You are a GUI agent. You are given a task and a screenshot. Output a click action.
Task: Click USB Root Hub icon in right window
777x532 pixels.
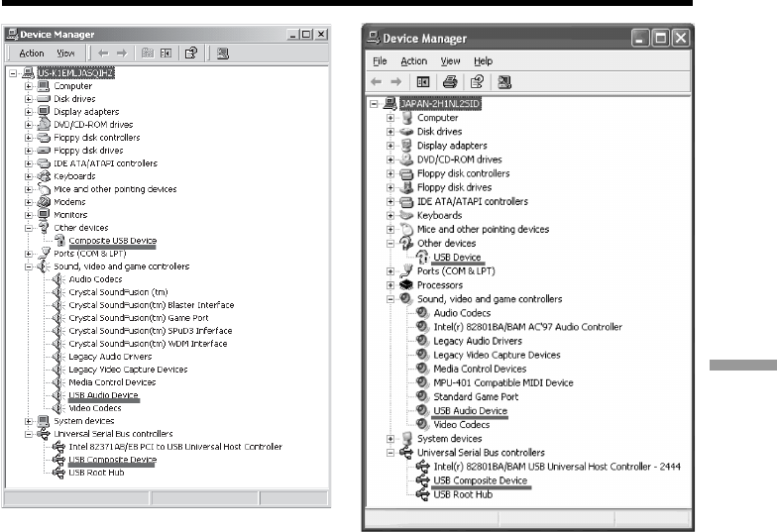click(422, 493)
